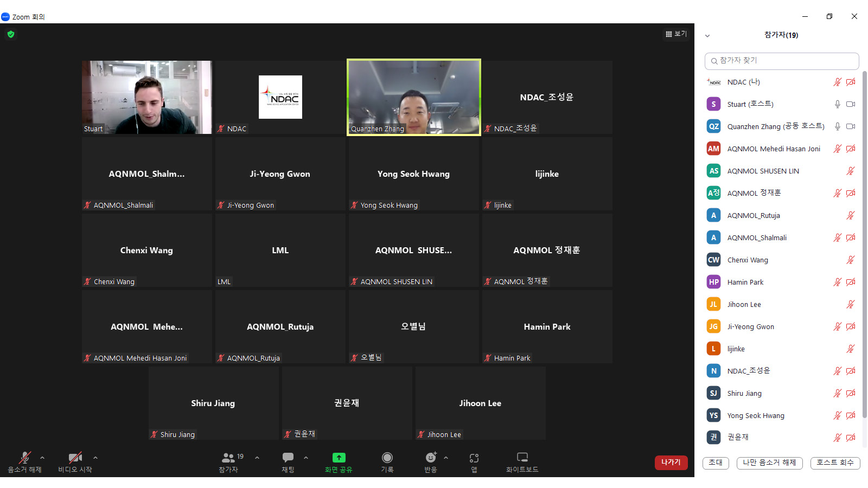Open the whiteboard (화이트보드) icon

point(522,458)
